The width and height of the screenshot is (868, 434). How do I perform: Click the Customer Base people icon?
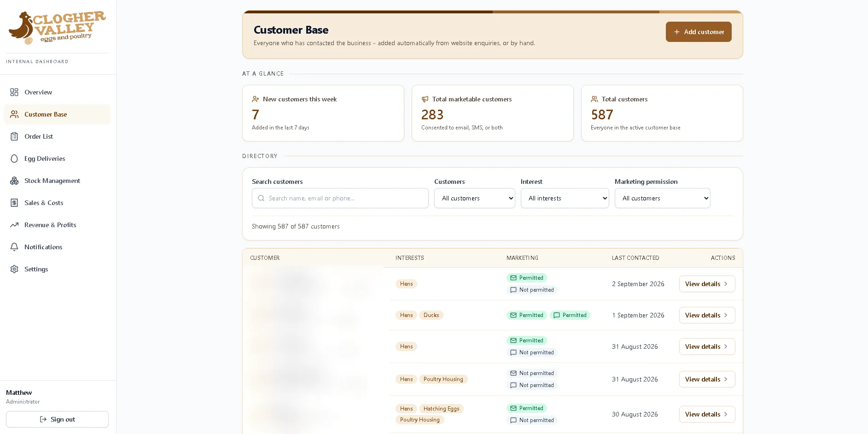click(14, 114)
